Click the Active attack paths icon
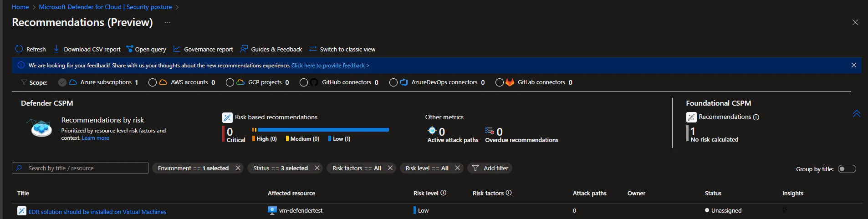Viewport: 868px width, 219px height. click(x=432, y=131)
